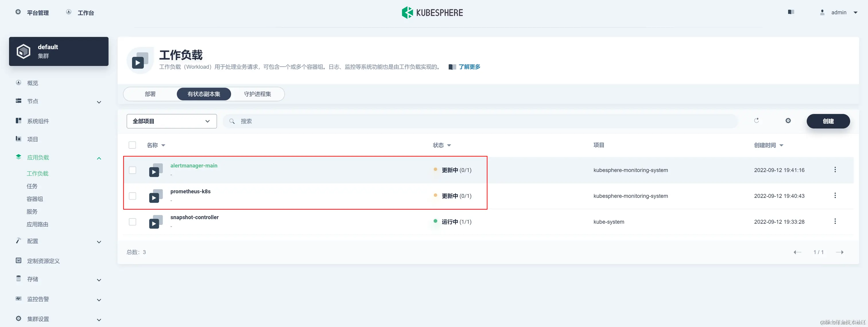Go to next page arrow
This screenshot has height=327, width=868.
point(839,252)
